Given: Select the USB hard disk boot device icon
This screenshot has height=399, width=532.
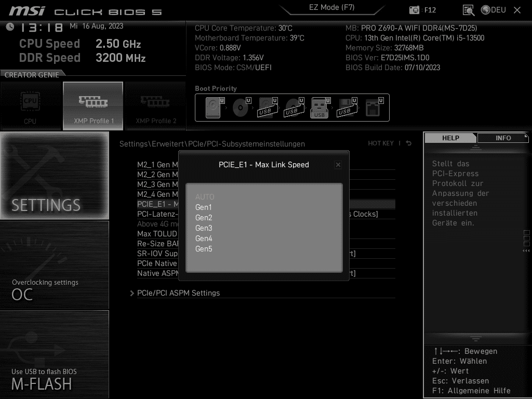Looking at the screenshot, I should point(268,108).
